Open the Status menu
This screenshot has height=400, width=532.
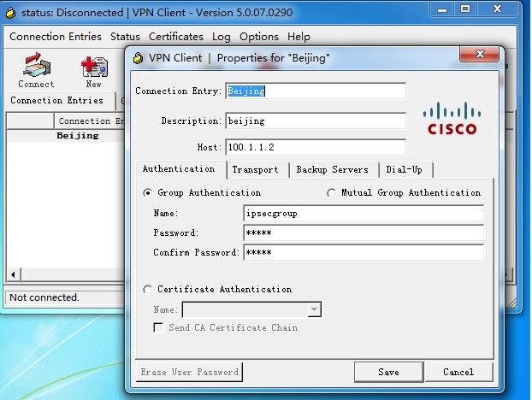[125, 37]
